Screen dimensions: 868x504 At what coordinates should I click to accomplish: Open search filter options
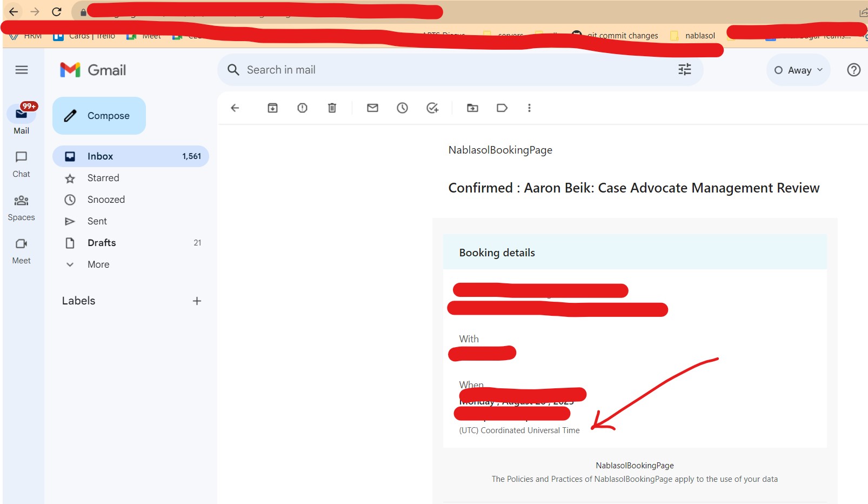click(684, 69)
